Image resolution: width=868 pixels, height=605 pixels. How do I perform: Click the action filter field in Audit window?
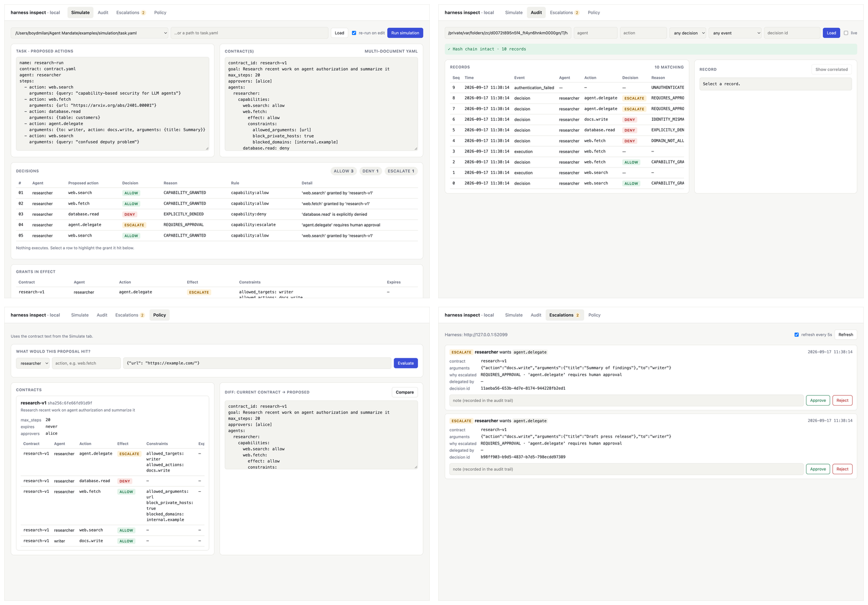point(644,33)
